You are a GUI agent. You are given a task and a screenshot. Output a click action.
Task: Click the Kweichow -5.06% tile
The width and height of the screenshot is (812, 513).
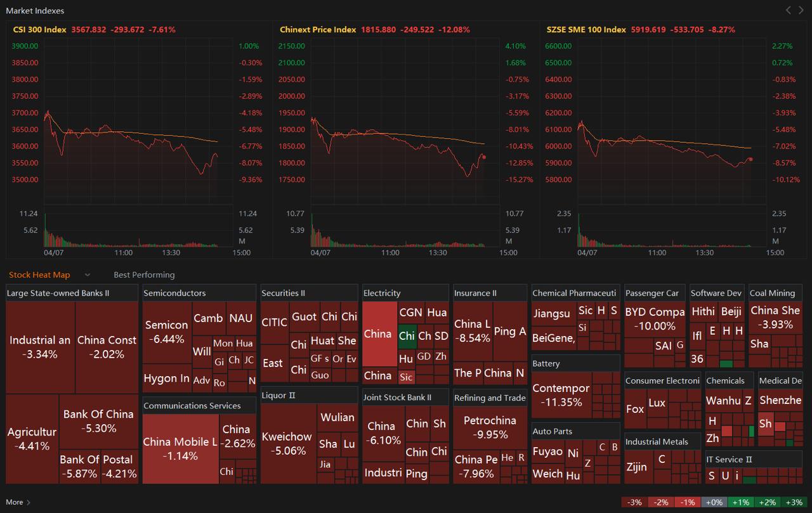coord(287,443)
